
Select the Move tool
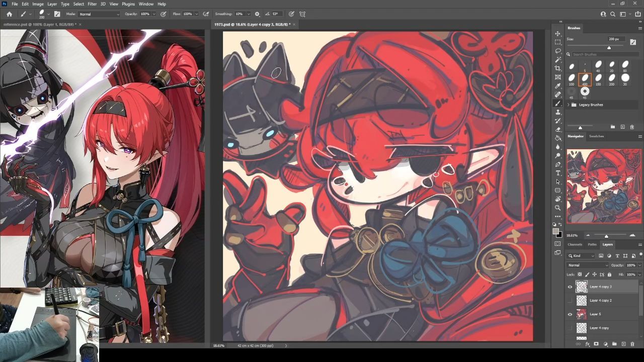557,34
